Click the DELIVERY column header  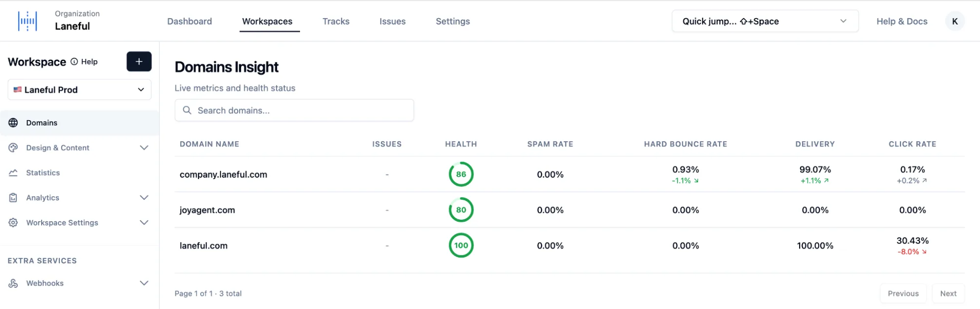[815, 144]
